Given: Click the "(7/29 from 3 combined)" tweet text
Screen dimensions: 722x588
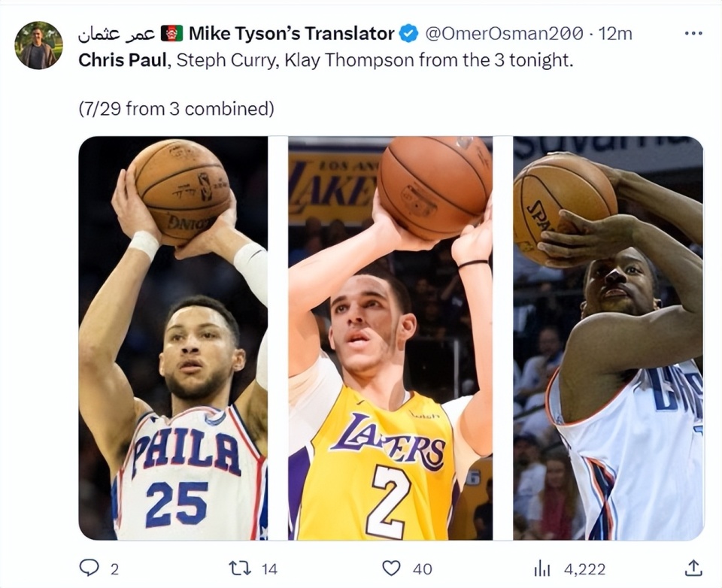Looking at the screenshot, I should click(176, 109).
